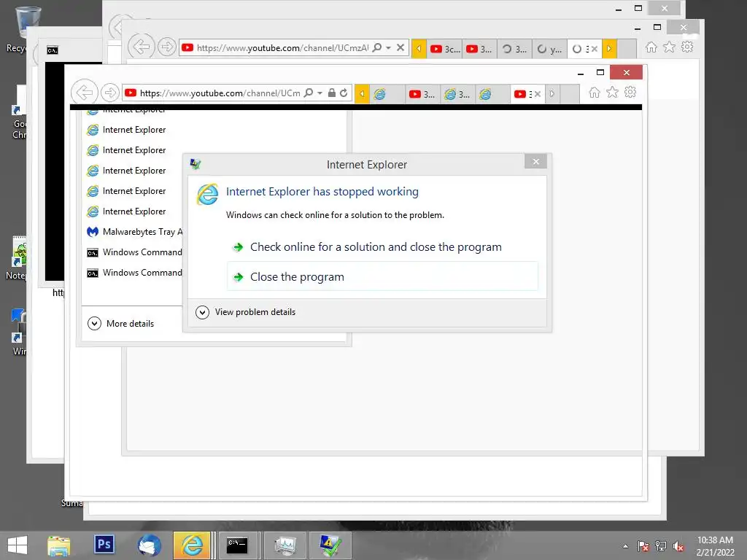The height and width of the screenshot is (560, 747).
Task: Close the "Internet Explorer has stopped working" dialog
Action: (x=536, y=161)
